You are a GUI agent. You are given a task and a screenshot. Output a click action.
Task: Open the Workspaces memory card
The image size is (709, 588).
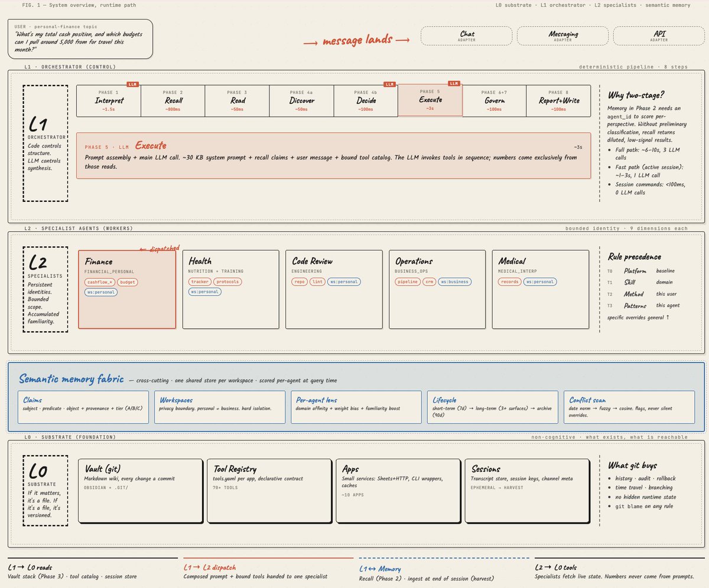coord(220,407)
